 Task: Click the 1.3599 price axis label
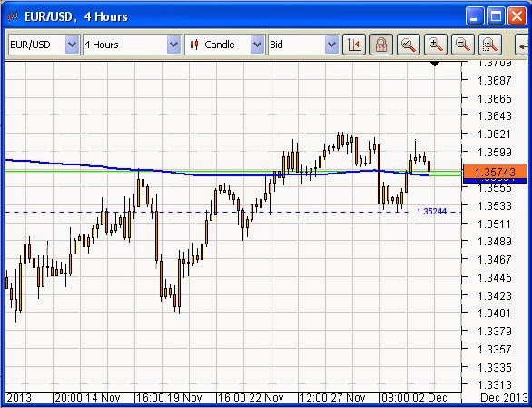click(494, 152)
